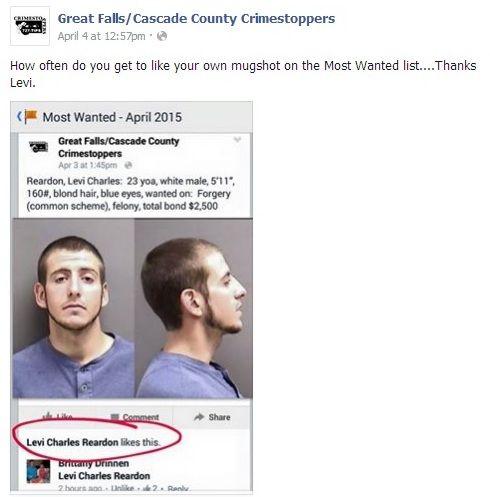490x497 pixels.
Task: Open the front-facing mugshot photo
Action: pos(74,308)
